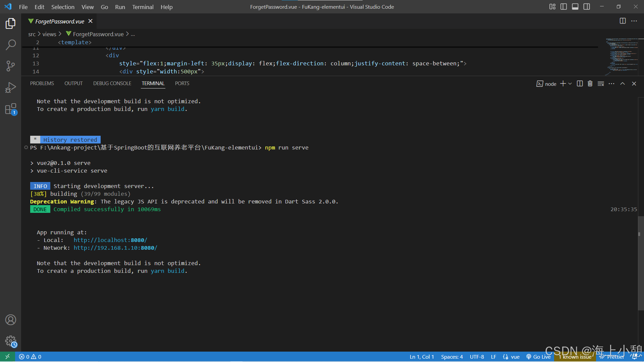Toggle secondary side bar layout button
This screenshot has height=362, width=644.
586,7
